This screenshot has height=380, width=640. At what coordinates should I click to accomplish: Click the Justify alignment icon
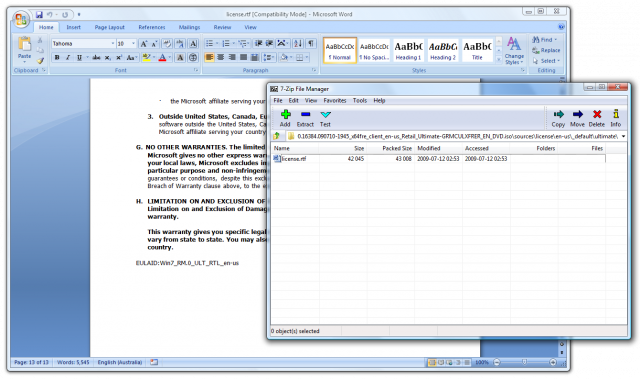[x=244, y=58]
